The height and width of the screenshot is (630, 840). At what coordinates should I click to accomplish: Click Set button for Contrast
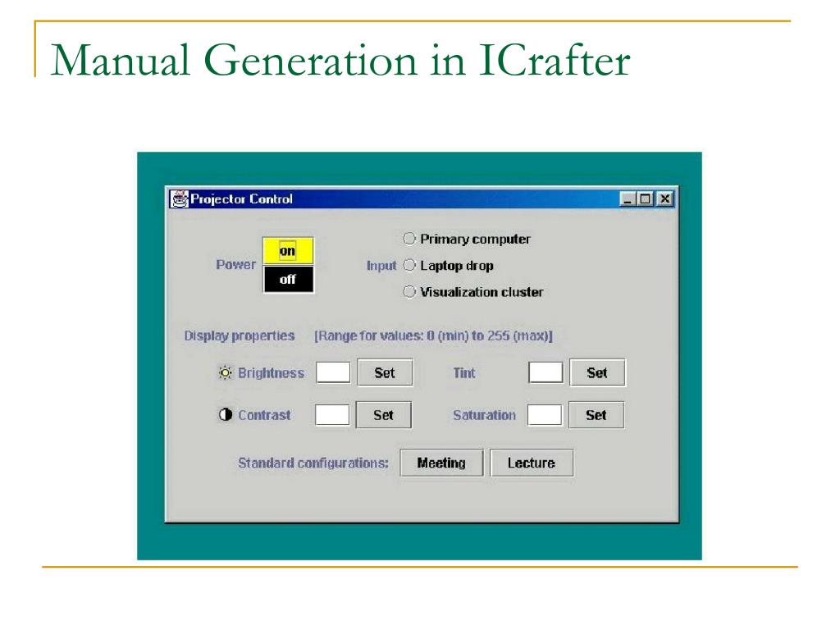pyautogui.click(x=384, y=414)
